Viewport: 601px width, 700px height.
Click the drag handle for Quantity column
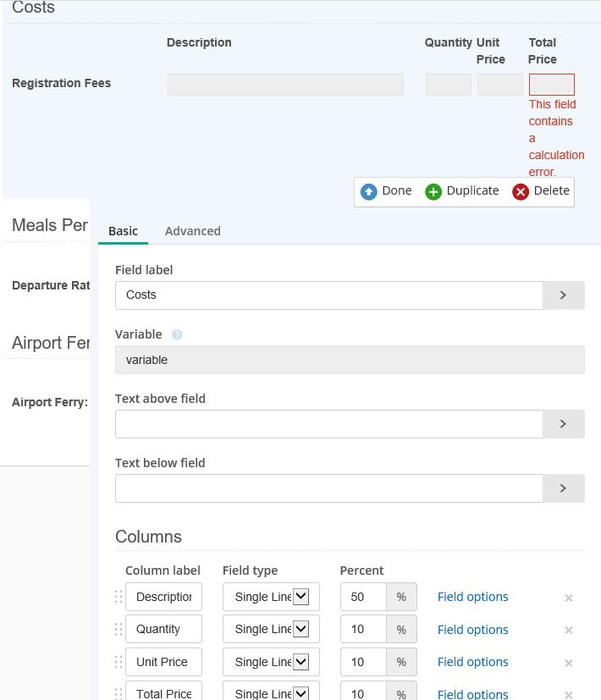pyautogui.click(x=119, y=630)
